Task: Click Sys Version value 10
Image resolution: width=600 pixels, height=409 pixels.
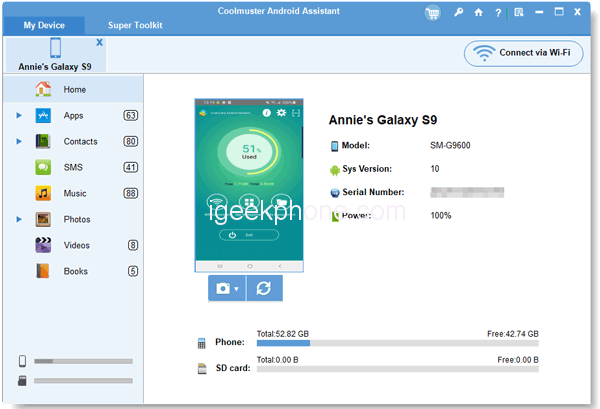Action: click(435, 169)
